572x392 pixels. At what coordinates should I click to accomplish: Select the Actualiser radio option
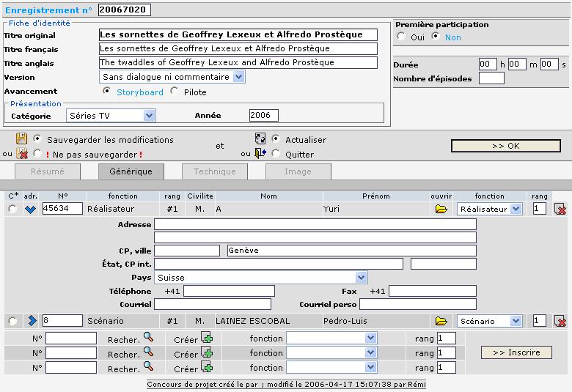coord(276,139)
